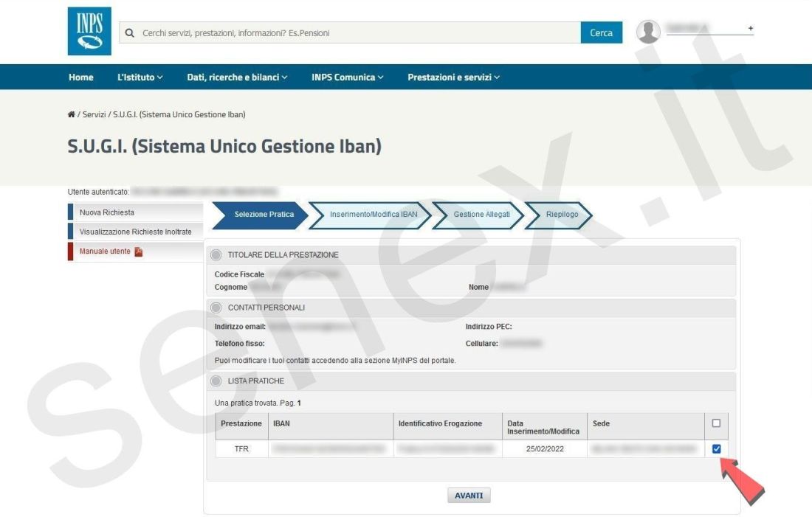Click the plus icon beside username
Image resolution: width=812 pixels, height=517 pixels.
[x=751, y=29]
